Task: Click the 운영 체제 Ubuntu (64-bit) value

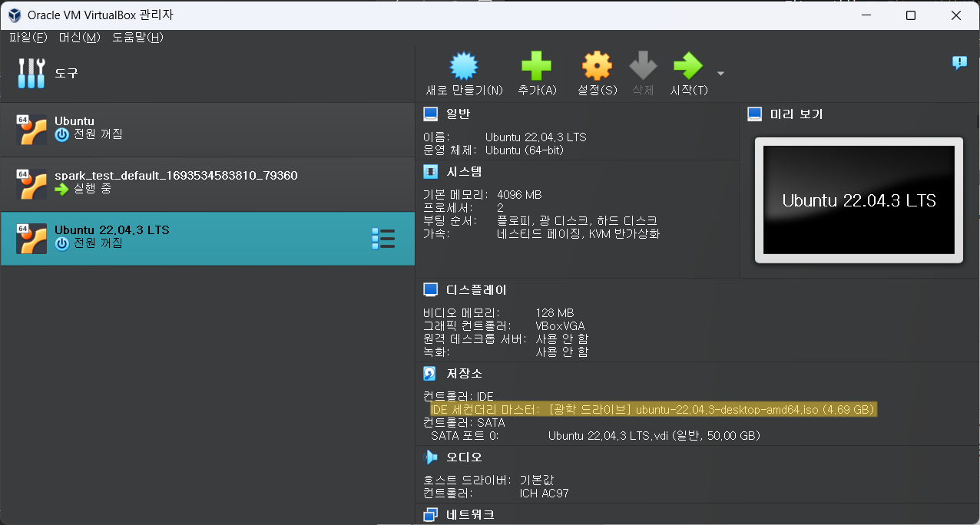Action: pos(525,150)
